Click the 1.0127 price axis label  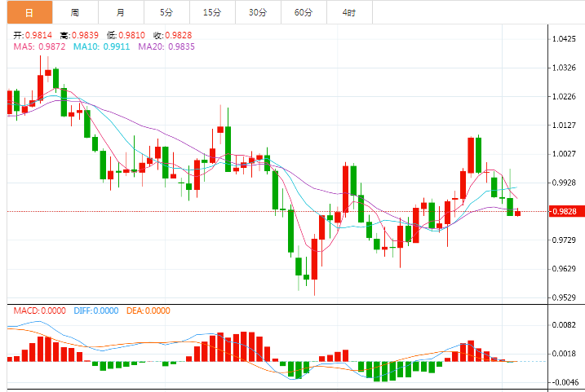click(x=564, y=126)
